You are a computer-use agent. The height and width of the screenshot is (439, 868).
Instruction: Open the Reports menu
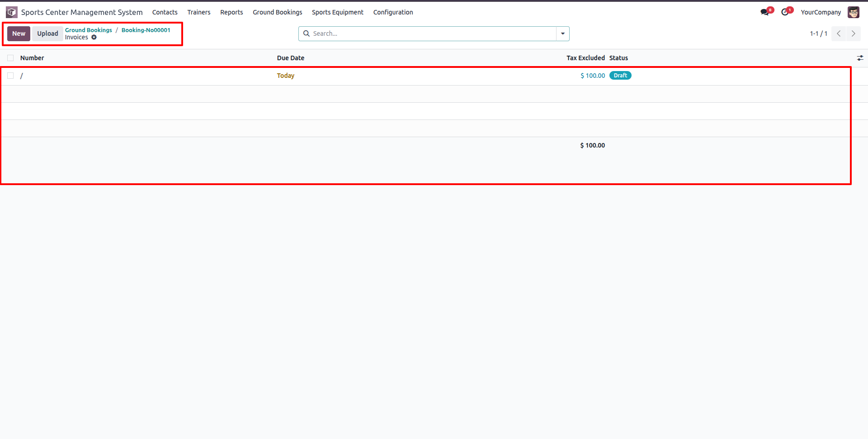tap(231, 12)
